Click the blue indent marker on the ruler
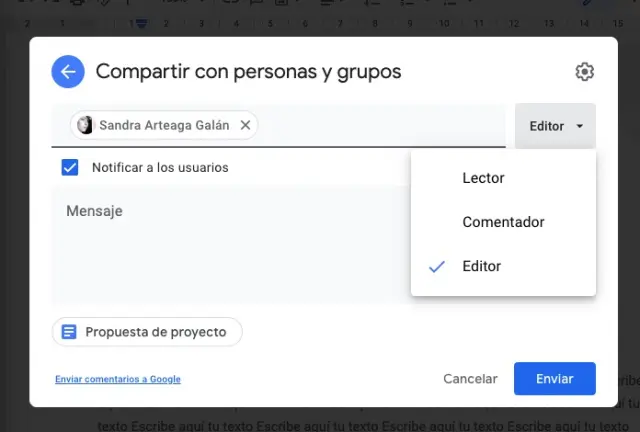 pos(142,22)
